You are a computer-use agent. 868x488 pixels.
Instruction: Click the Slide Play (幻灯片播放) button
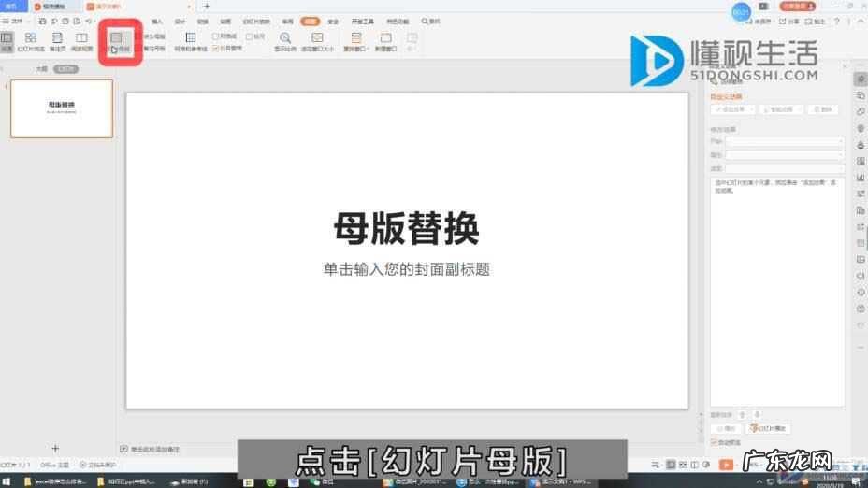768,428
